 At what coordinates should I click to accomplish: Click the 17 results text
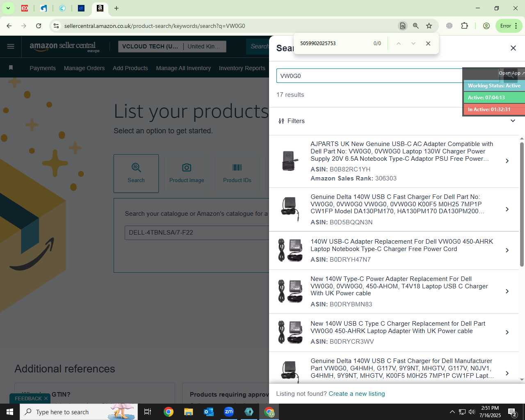tap(290, 95)
